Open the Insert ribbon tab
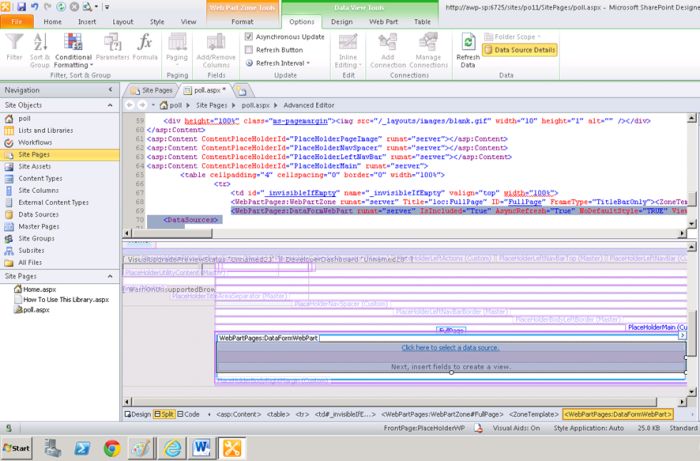Image resolution: width=700 pixels, height=461 pixels. (x=86, y=20)
